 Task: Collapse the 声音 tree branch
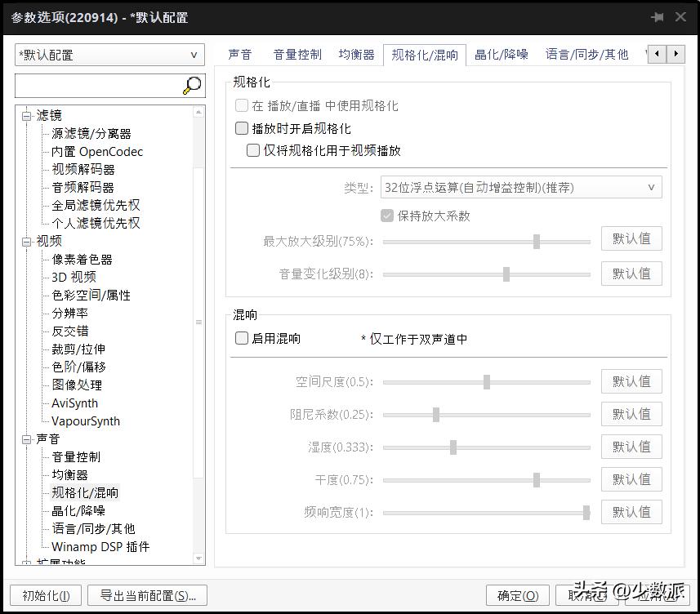[25, 438]
